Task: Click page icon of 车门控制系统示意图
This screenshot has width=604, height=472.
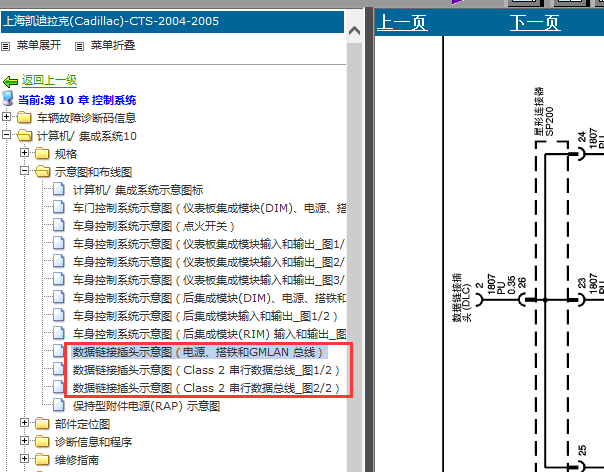Action: 59,207
